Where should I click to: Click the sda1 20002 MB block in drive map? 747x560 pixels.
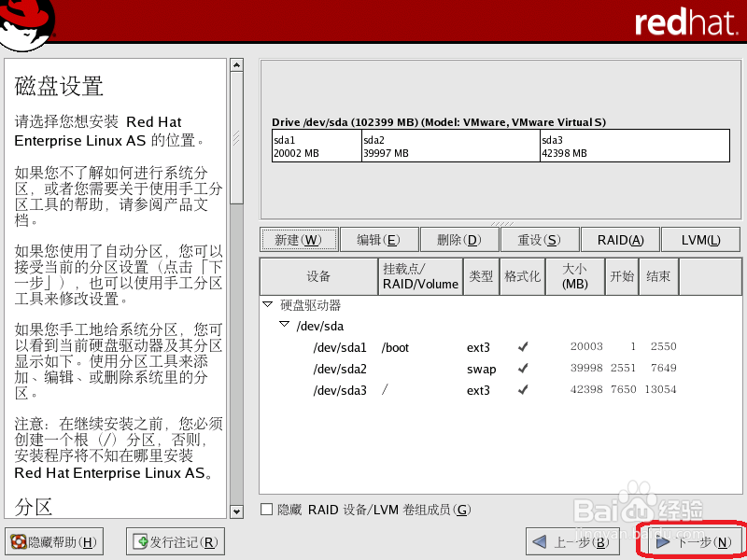(x=317, y=147)
